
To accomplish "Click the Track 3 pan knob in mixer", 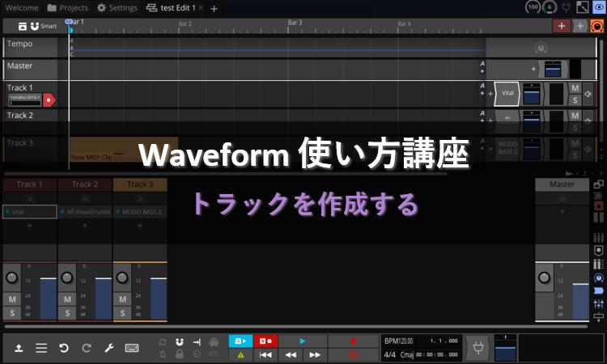I will click(x=122, y=277).
